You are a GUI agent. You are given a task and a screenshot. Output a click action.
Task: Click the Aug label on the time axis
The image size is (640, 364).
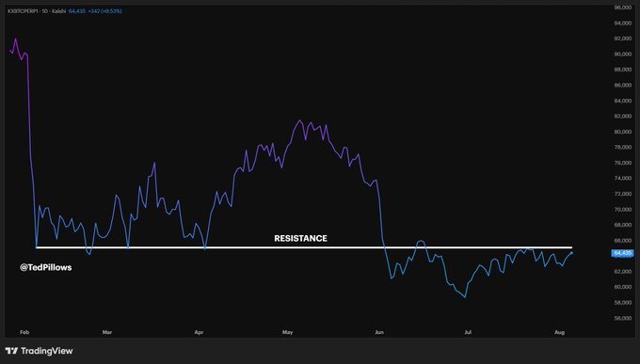pos(560,332)
